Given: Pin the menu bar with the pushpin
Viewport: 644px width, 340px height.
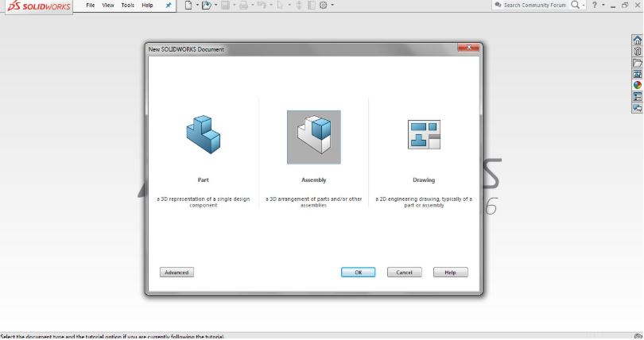Looking at the screenshot, I should click(169, 6).
